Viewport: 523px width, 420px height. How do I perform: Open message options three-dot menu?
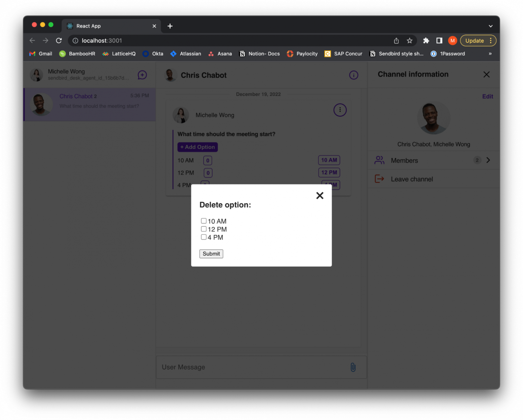[340, 110]
